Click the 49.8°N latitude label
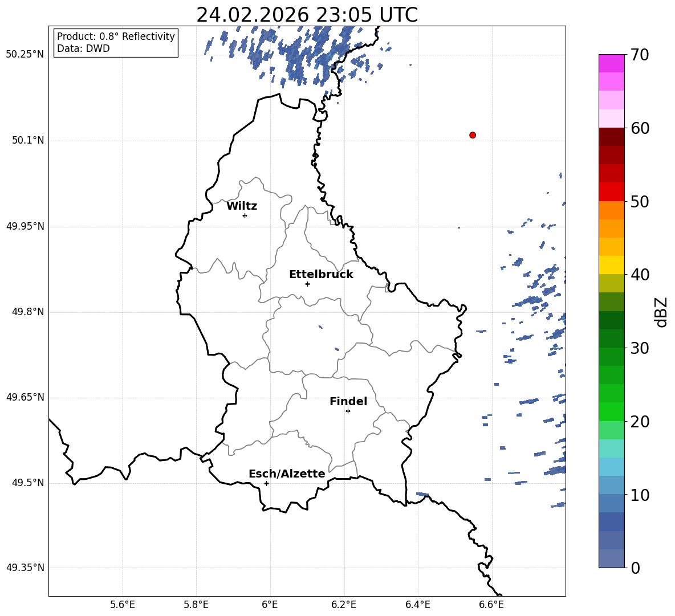 tap(28, 312)
